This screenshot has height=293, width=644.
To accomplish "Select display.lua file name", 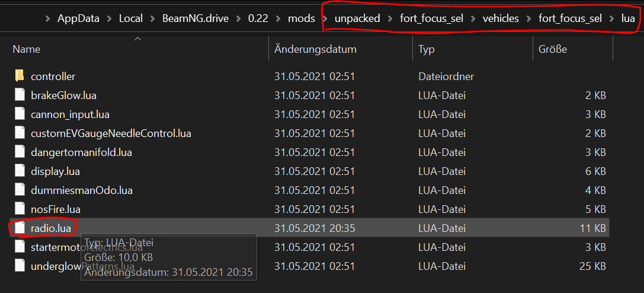I will tap(56, 171).
